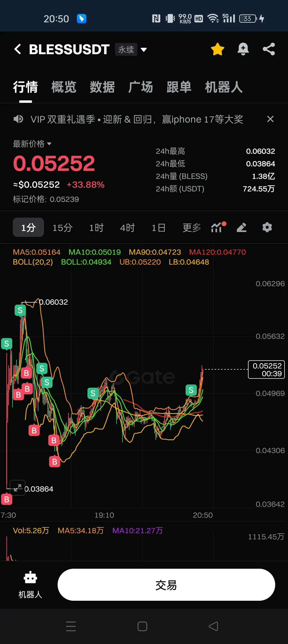Share BLESSUSDT using the share icon
Image resolution: width=288 pixels, height=644 pixels.
269,49
